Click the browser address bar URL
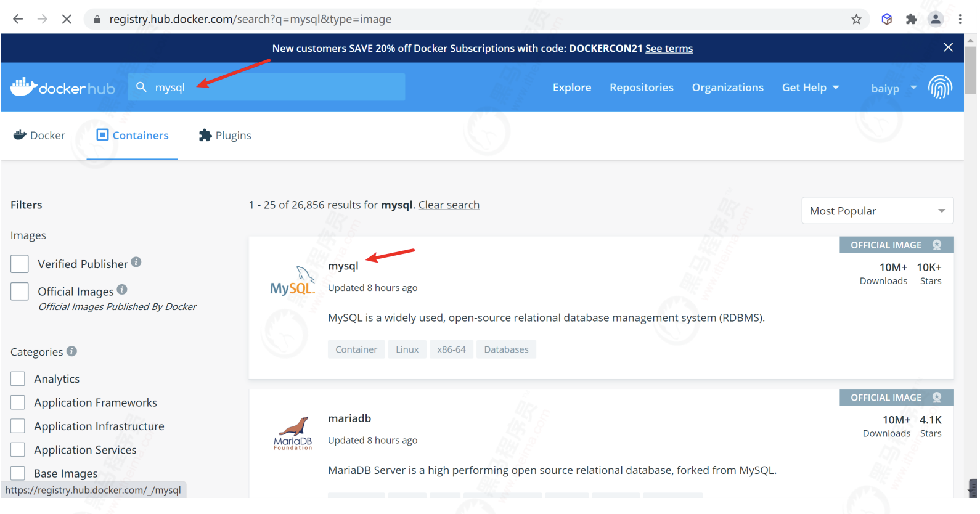980x514 pixels. [x=250, y=19]
